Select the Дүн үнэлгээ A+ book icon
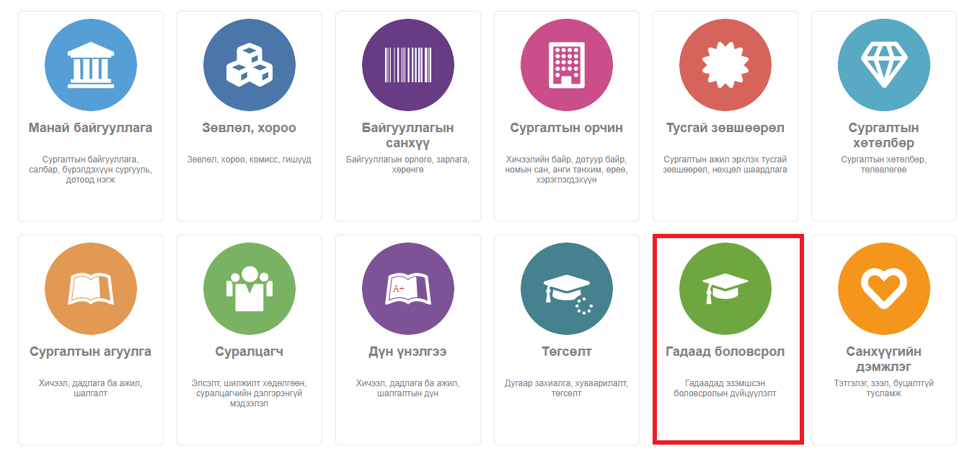 pyautogui.click(x=407, y=289)
